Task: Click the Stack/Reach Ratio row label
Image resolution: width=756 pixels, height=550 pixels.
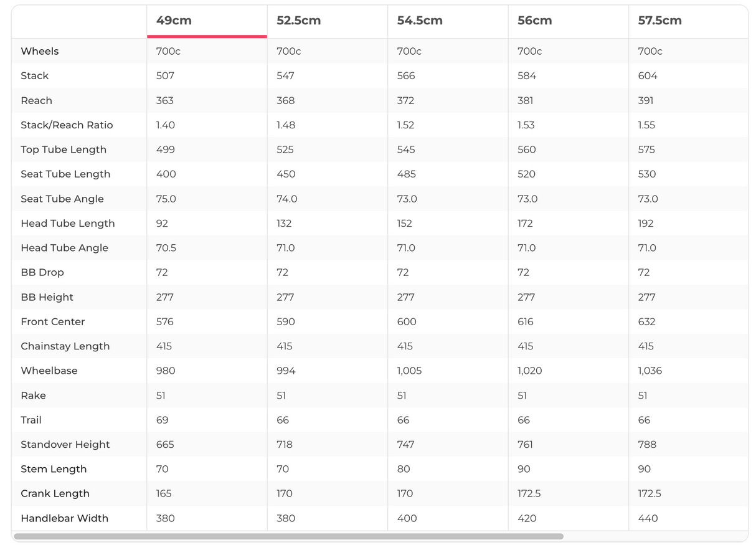Action: click(x=67, y=125)
